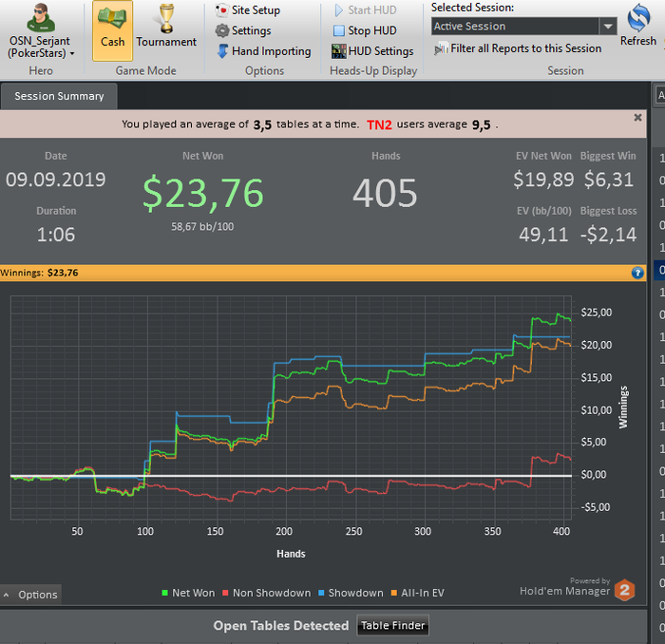Toggle the orange All-In EV legend entry

coord(417,593)
